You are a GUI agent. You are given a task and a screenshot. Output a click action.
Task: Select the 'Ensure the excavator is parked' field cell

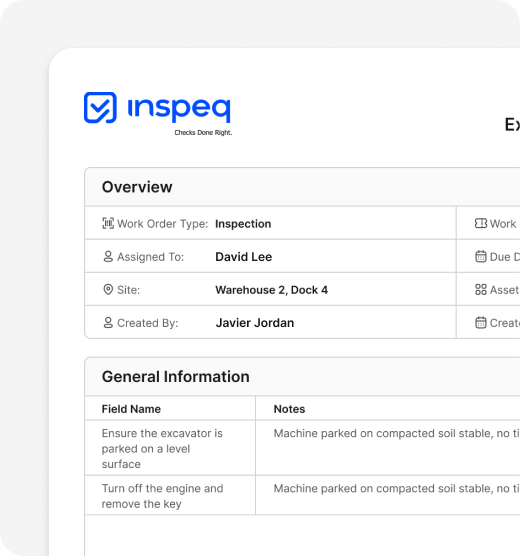point(170,448)
